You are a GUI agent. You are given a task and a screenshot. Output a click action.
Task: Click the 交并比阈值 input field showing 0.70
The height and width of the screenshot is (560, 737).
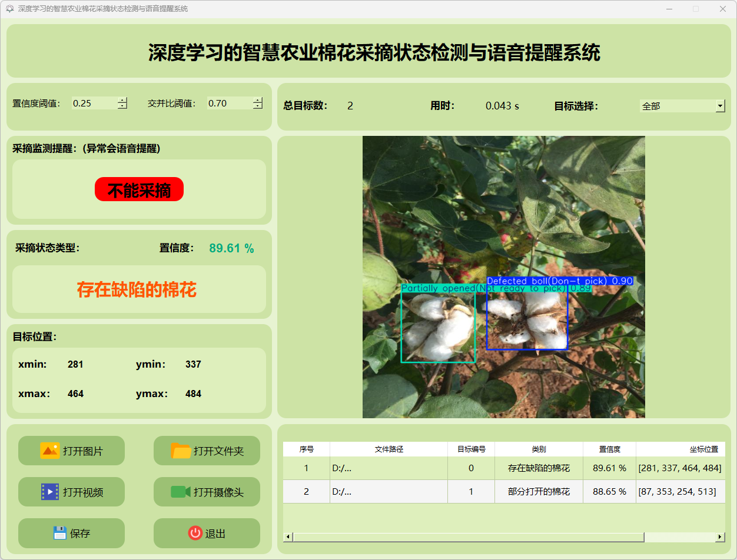[230, 104]
